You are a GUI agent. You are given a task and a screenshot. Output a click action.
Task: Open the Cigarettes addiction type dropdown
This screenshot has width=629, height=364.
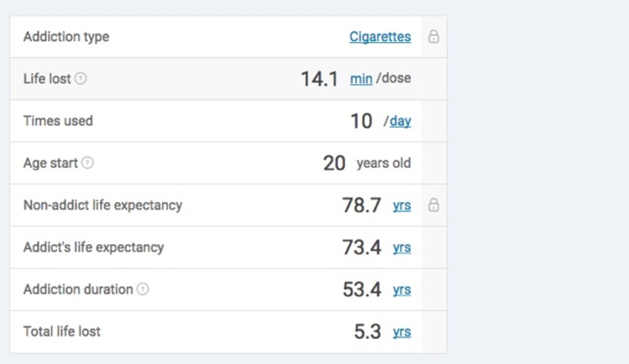(x=380, y=36)
